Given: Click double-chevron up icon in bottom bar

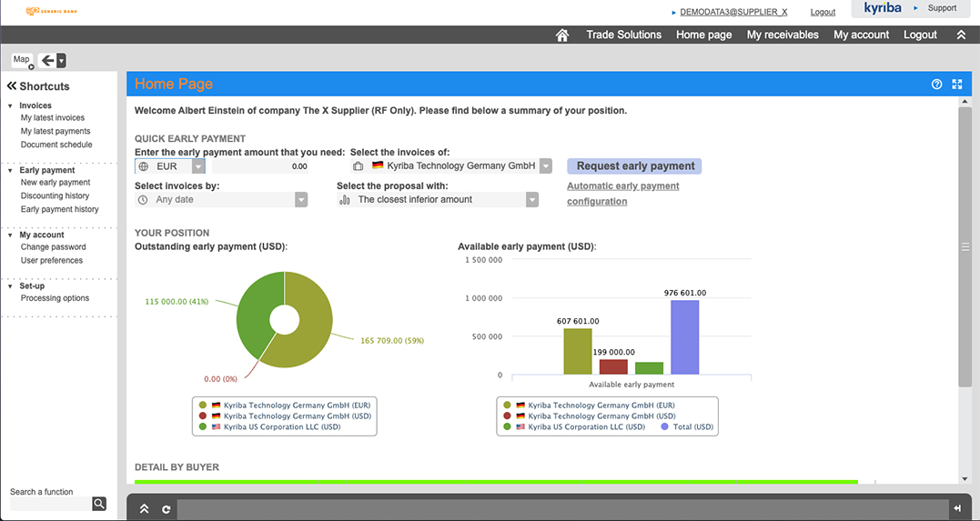Looking at the screenshot, I should click(x=145, y=509).
